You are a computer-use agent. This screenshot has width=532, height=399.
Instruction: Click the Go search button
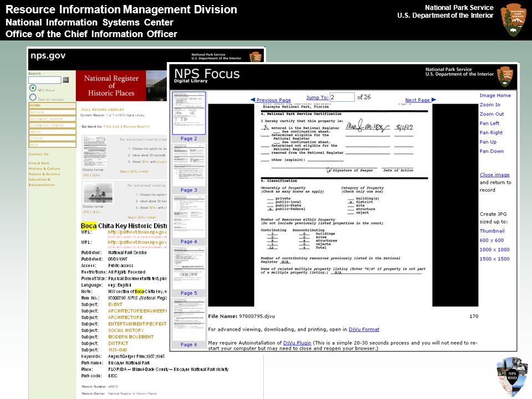pyautogui.click(x=66, y=80)
